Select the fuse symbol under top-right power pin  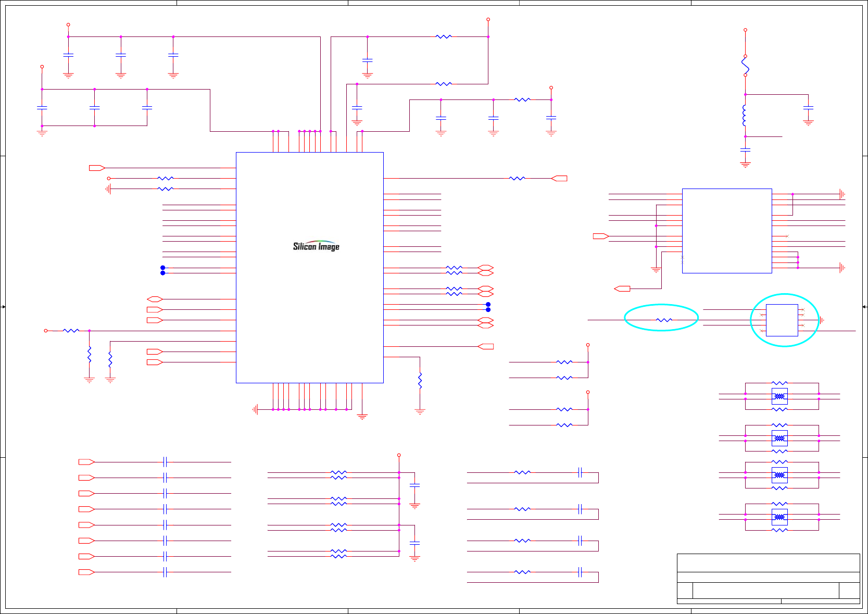click(x=746, y=66)
